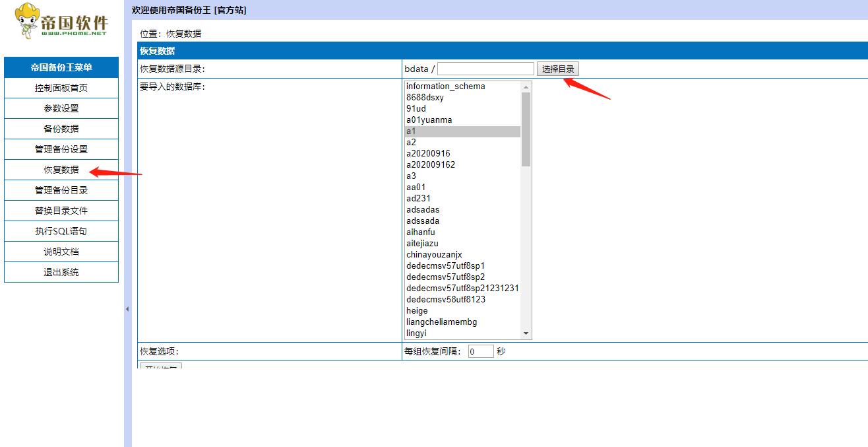This screenshot has height=447, width=868.
Task: Select dedecmsv57utf8sp1 database
Action: pos(462,266)
